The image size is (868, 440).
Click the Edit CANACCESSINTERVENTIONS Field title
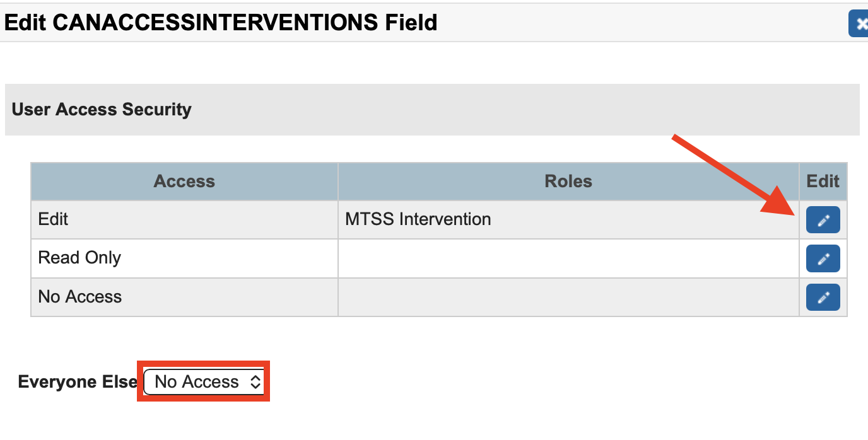(221, 23)
